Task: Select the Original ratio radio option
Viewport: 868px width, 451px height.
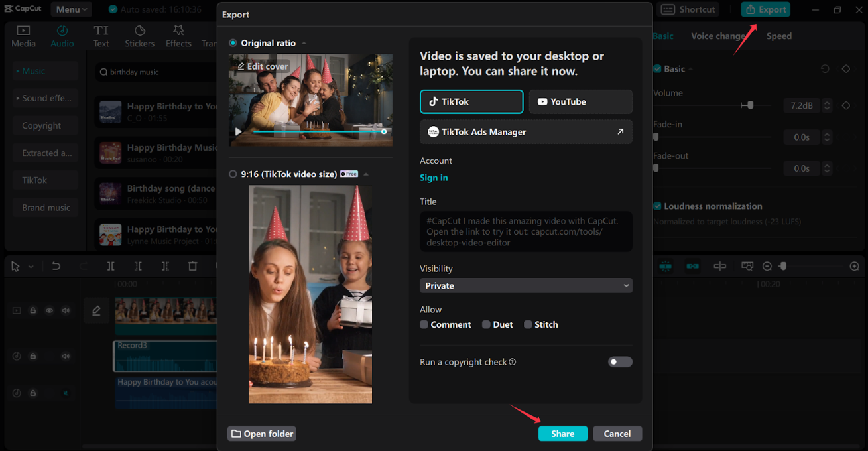Action: click(x=233, y=43)
